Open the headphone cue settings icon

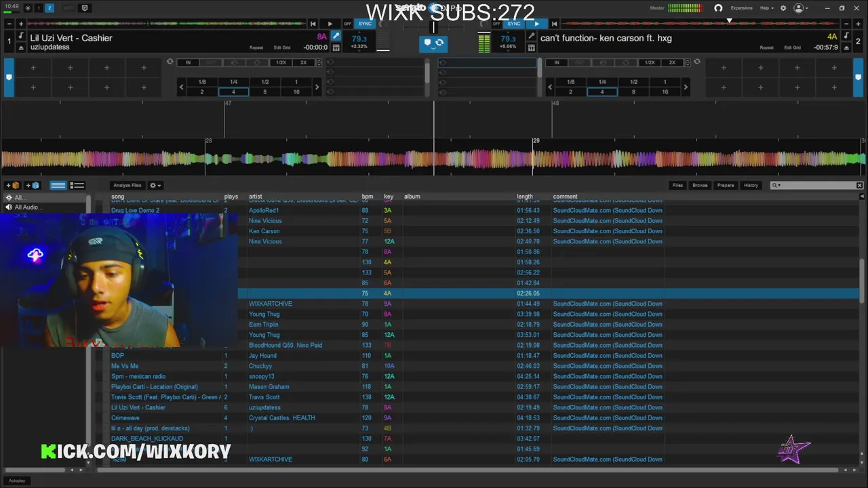pyautogui.click(x=718, y=8)
